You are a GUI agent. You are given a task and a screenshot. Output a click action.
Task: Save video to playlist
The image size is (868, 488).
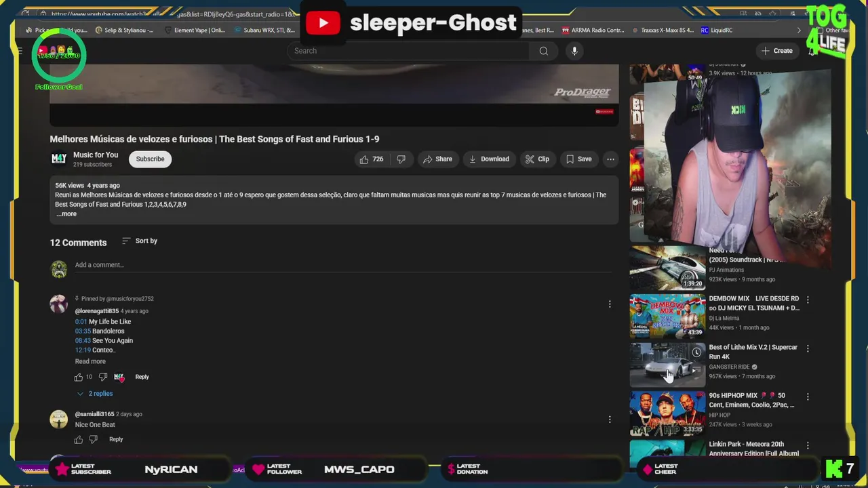(x=578, y=159)
